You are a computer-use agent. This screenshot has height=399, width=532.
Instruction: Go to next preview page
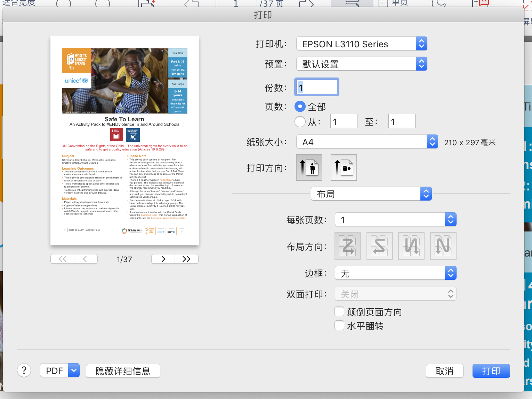point(163,259)
